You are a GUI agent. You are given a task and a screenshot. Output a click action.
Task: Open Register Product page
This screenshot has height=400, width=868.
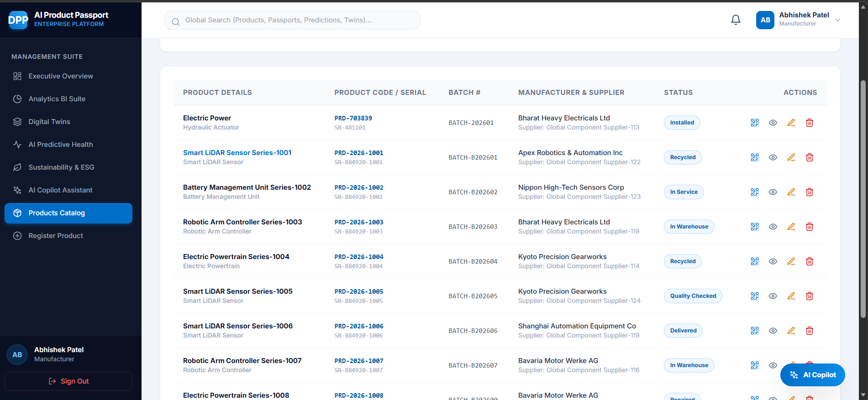pos(68,236)
